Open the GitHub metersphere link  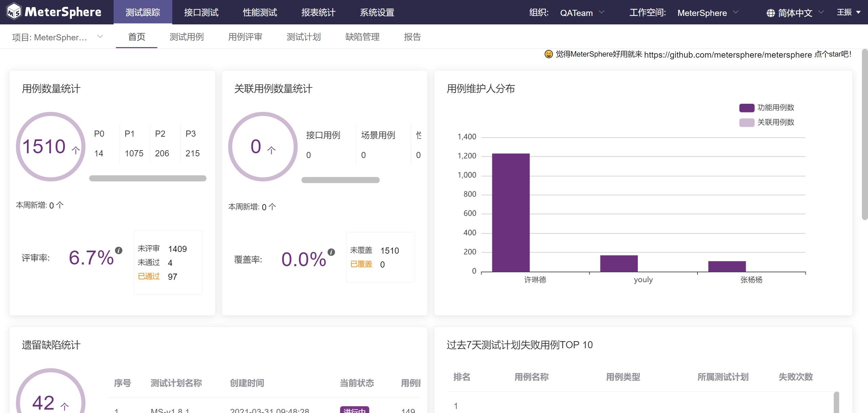coord(728,55)
